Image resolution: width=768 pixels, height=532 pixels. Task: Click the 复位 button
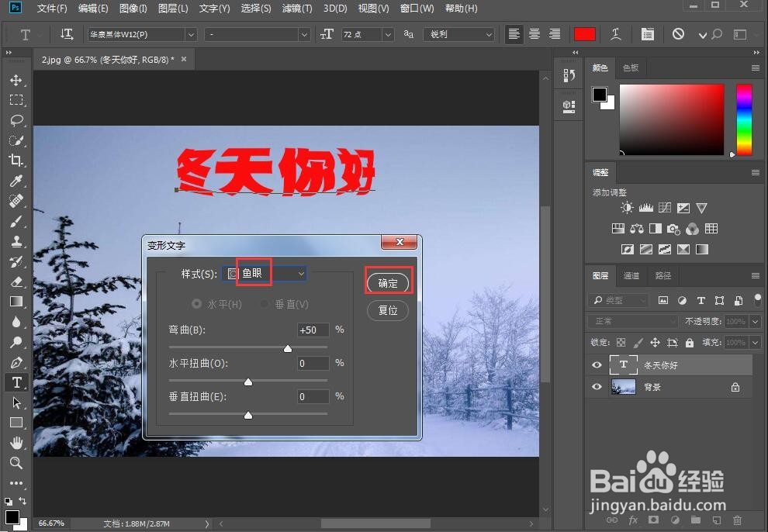(388, 310)
